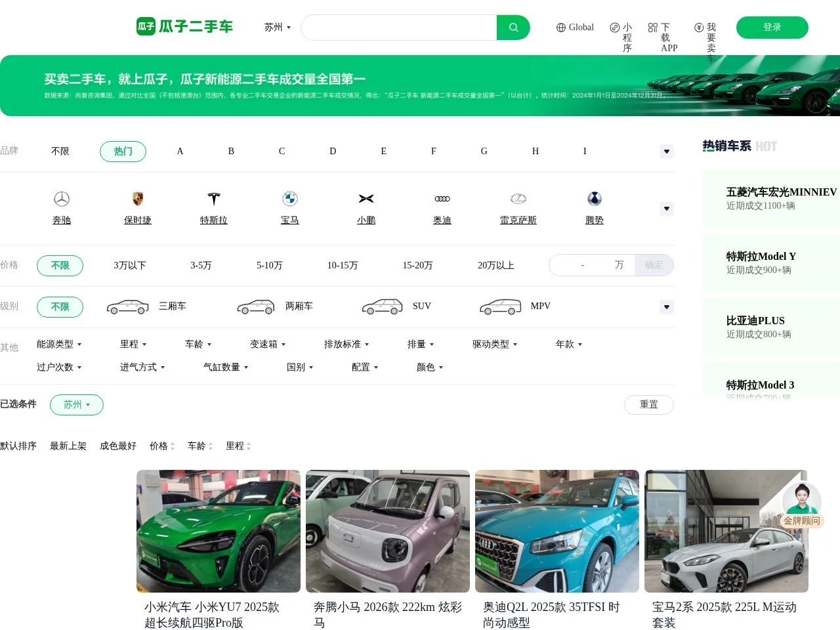Select the 宝马 brand icon

(289, 199)
